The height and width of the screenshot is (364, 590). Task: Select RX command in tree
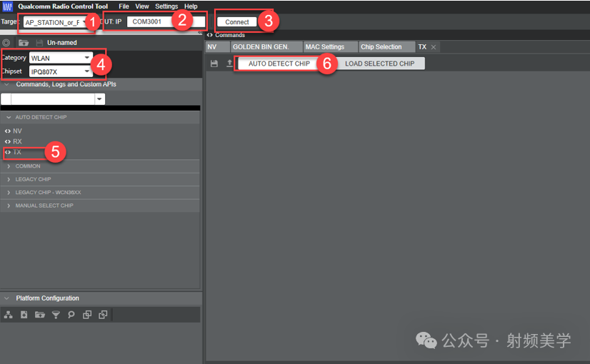pyautogui.click(x=17, y=141)
